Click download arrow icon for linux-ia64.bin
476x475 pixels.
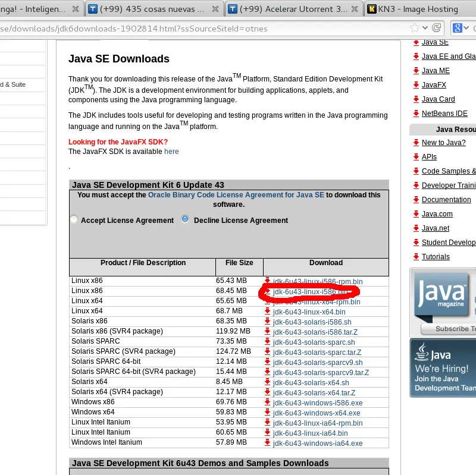267,432
